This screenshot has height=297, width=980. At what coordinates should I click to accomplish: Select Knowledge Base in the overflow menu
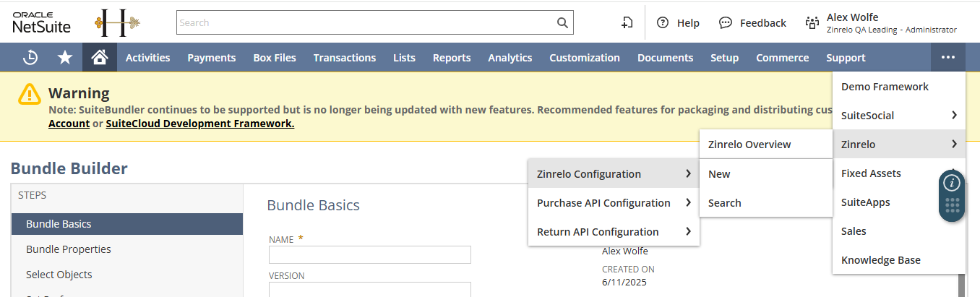pos(899,259)
